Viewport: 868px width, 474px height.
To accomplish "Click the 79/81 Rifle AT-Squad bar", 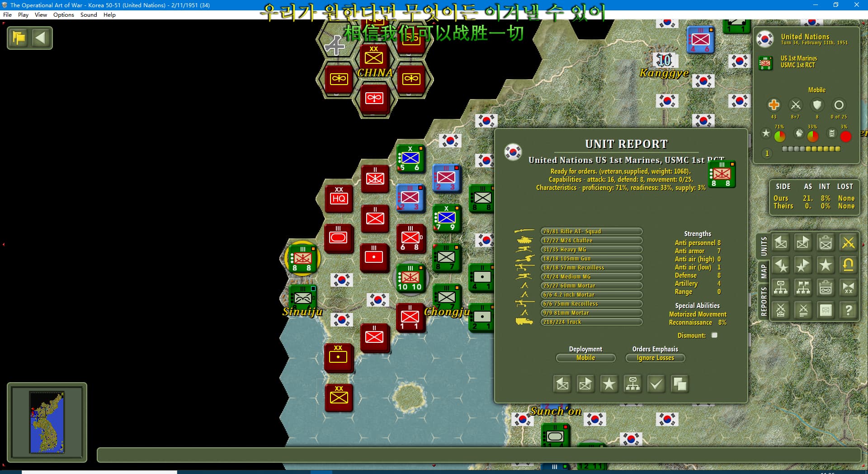I will (x=592, y=231).
